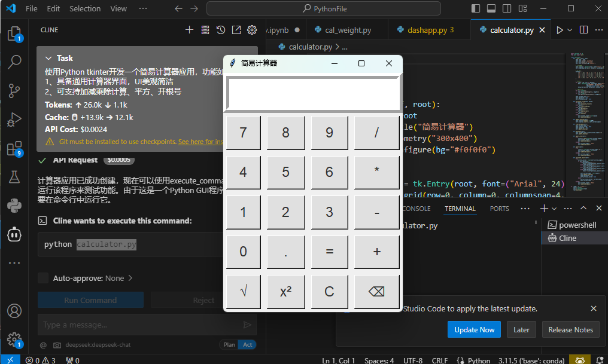
Task: Open Cline settings gear
Action: [252, 30]
